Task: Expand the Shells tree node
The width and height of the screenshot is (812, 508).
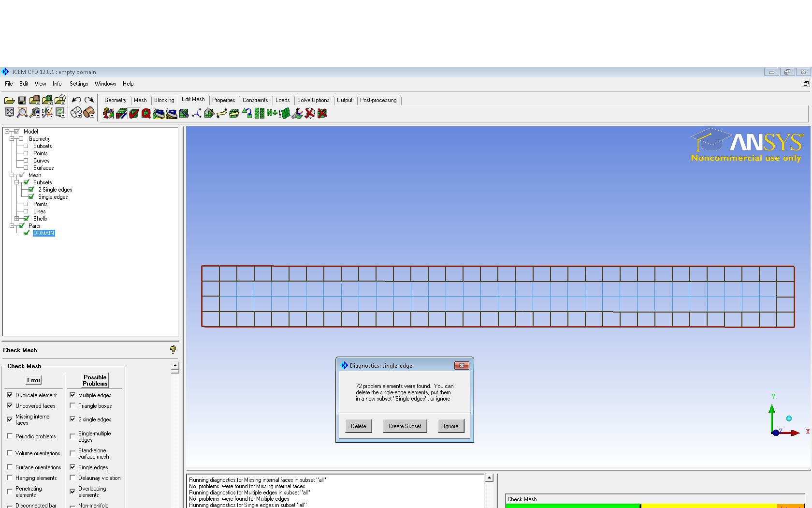Action: click(x=16, y=219)
